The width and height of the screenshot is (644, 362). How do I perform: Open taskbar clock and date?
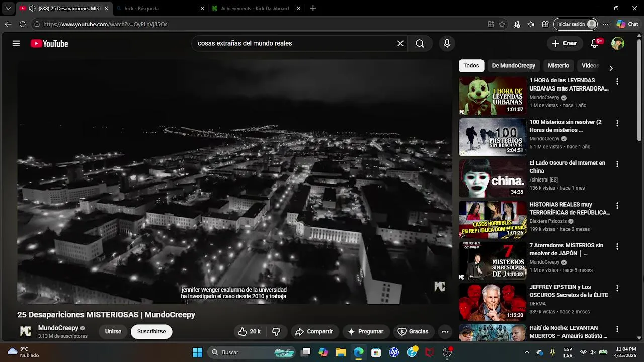(626, 352)
